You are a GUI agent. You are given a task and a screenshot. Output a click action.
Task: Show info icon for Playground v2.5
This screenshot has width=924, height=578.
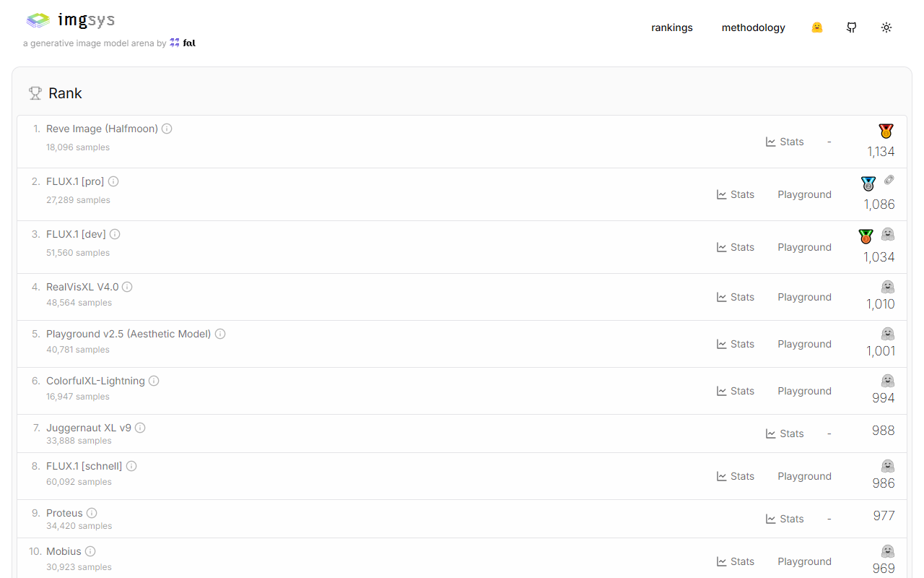220,334
